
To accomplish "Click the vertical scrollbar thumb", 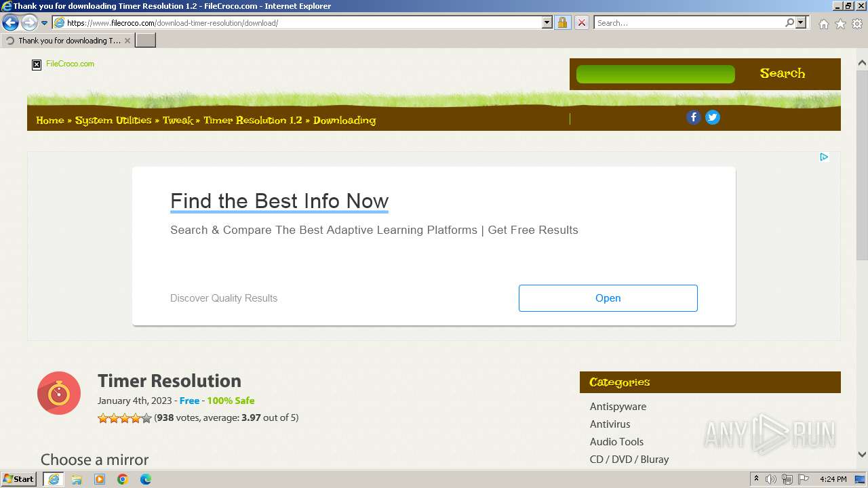I will [x=862, y=165].
